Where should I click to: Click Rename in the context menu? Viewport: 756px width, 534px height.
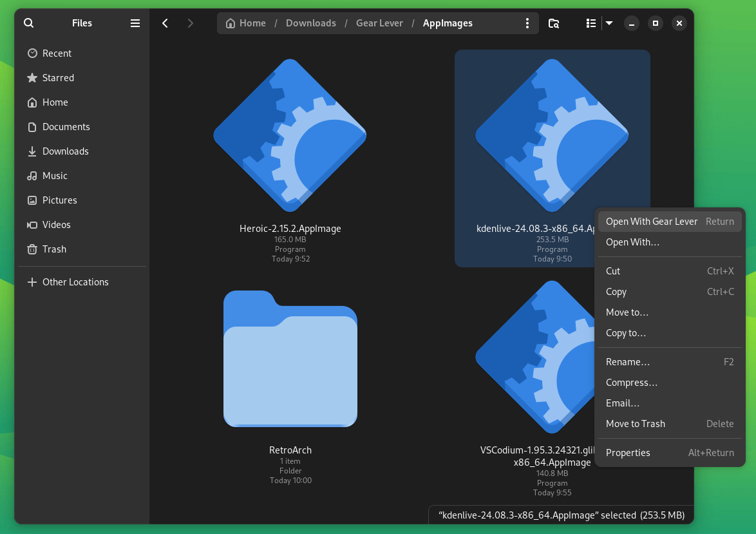pyautogui.click(x=628, y=361)
